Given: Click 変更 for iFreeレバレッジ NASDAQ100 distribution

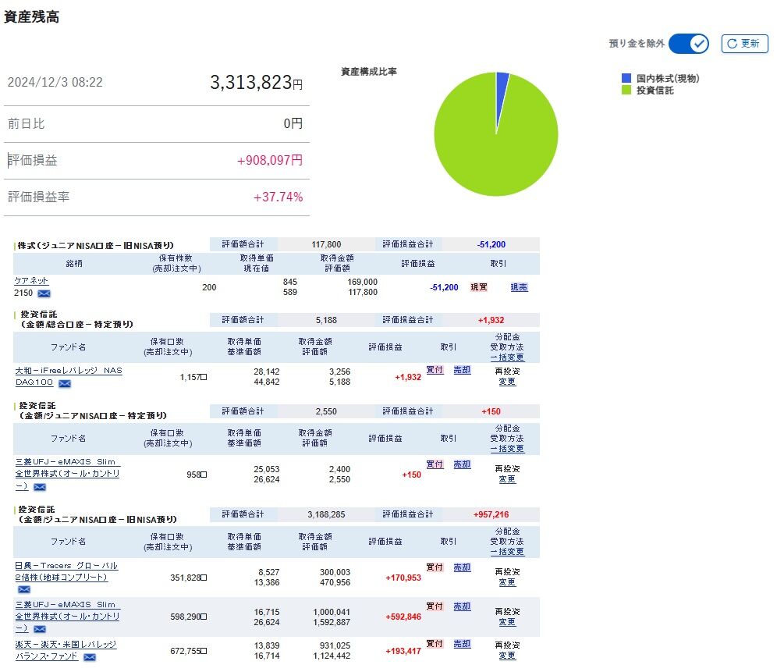Looking at the screenshot, I should [x=507, y=382].
